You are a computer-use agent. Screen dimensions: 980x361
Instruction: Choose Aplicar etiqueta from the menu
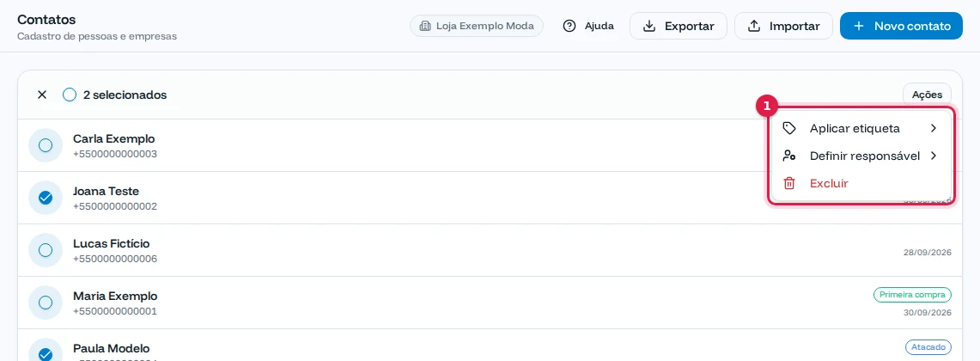[861, 128]
